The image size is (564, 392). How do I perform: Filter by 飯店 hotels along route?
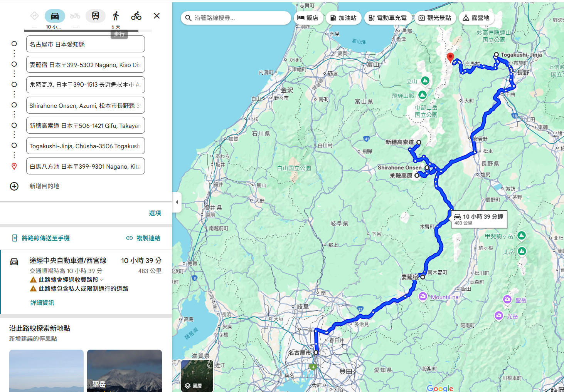tap(308, 18)
